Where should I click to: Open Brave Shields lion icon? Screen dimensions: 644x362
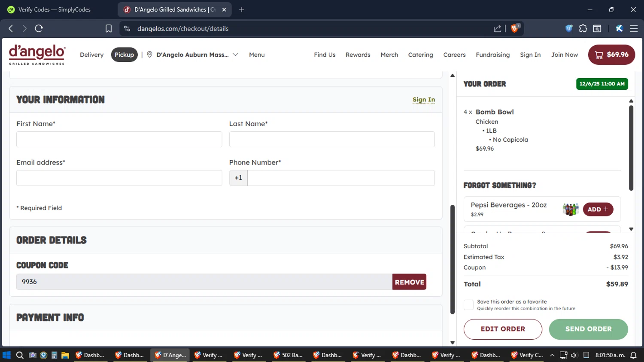pos(515,28)
